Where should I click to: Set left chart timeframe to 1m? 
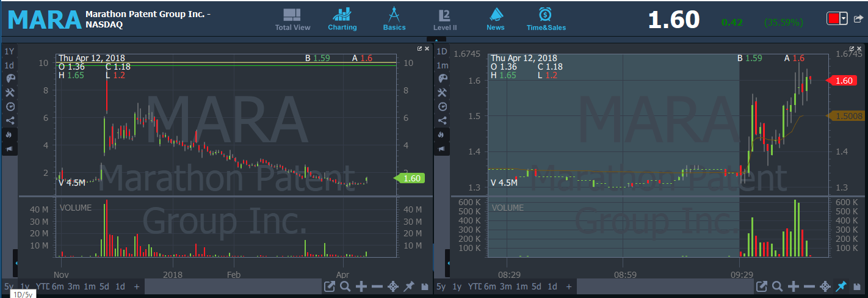tap(89, 286)
